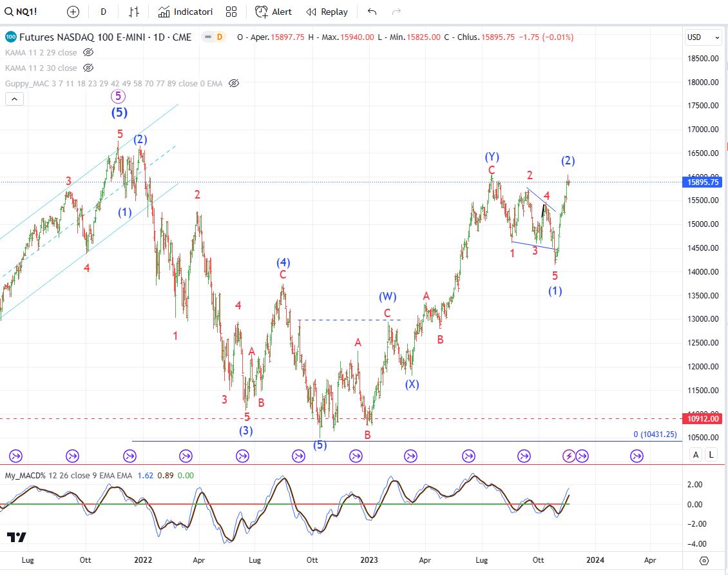This screenshot has height=575, width=728.
Task: Click the Futures NASDAQ 100 E-MINI title
Action: 106,37
